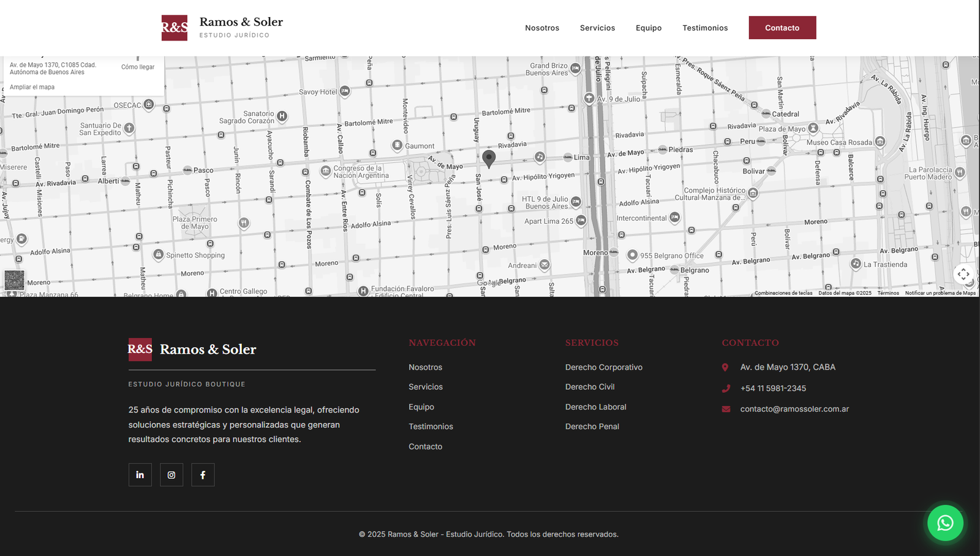Select Equipo in the header navigation
This screenshot has height=556, width=980.
point(649,28)
